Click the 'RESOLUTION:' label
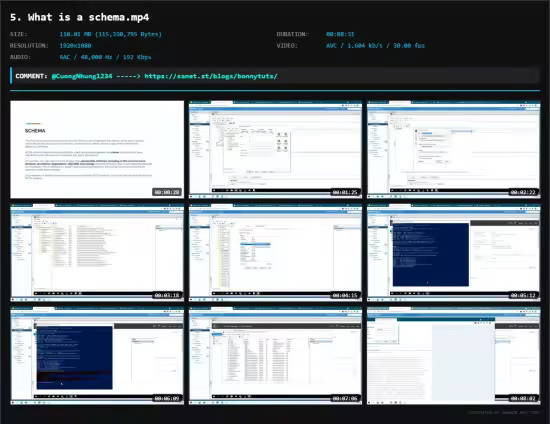The height and width of the screenshot is (424, 550). pyautogui.click(x=29, y=46)
